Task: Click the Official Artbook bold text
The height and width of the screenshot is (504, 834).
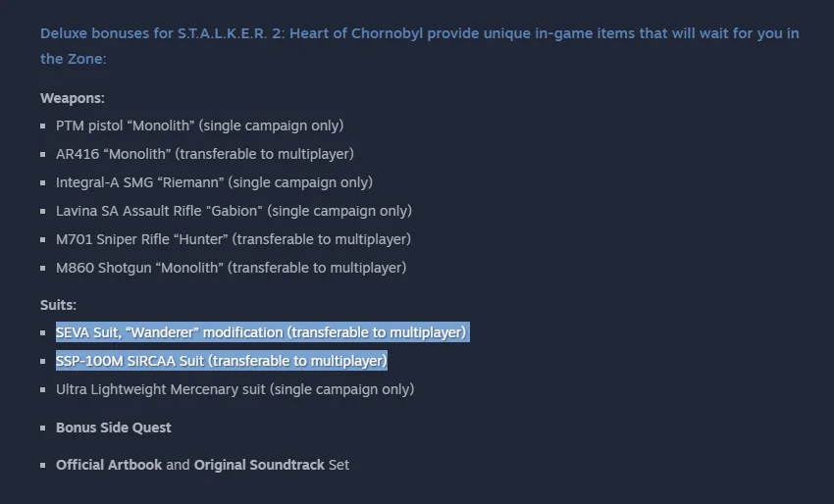Action: (109, 465)
